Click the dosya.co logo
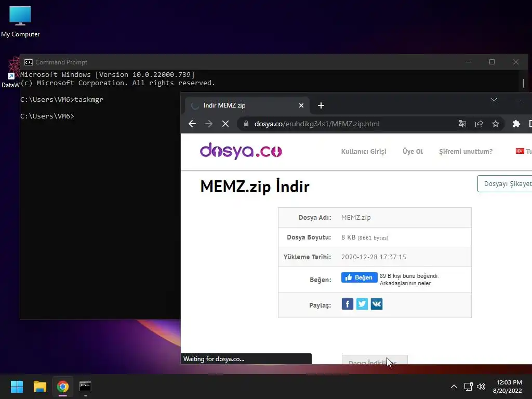The width and height of the screenshot is (532, 399). (241, 151)
